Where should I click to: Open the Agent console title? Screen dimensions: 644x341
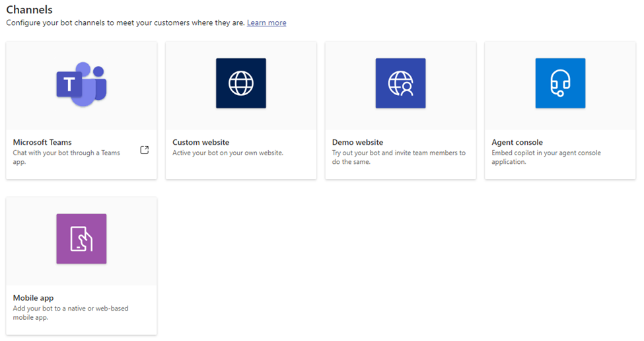[517, 142]
